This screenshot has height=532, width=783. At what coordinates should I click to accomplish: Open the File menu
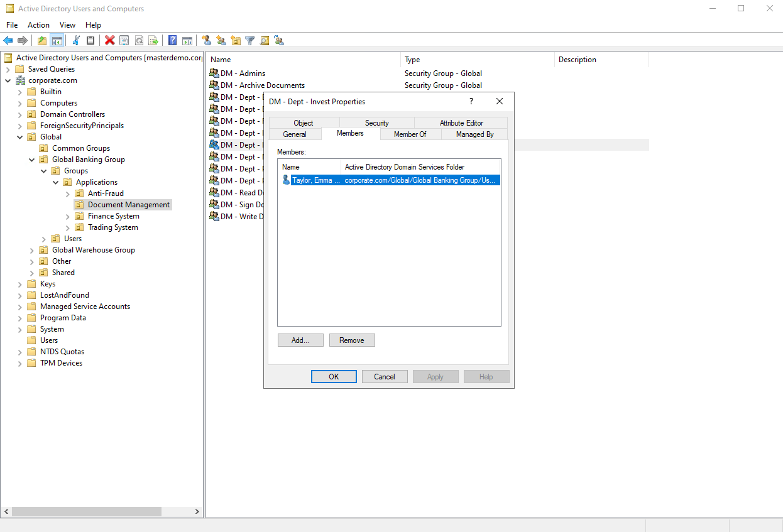pyautogui.click(x=12, y=25)
